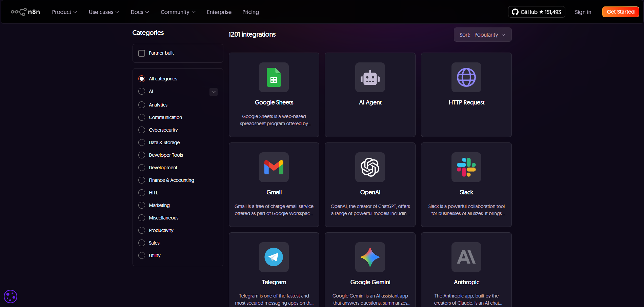Open the Slack logo icon
644x307 pixels.
point(466,167)
